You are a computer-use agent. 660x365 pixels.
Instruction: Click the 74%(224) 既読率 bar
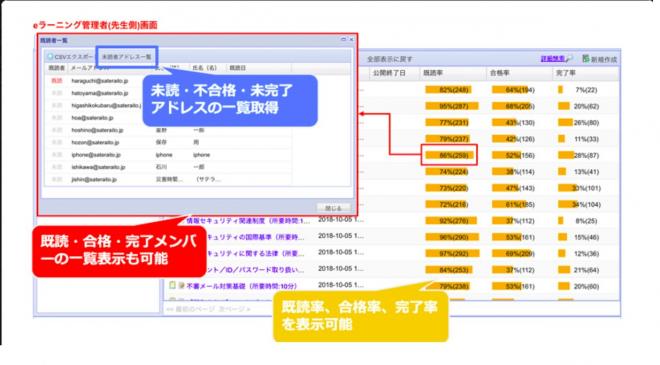pyautogui.click(x=446, y=172)
